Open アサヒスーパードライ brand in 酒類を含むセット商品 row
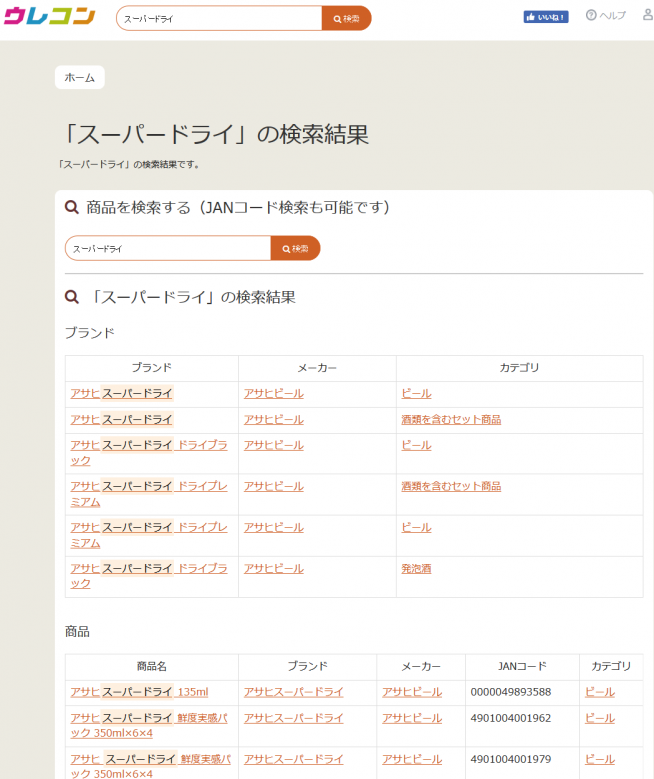The image size is (654, 779). [122, 420]
